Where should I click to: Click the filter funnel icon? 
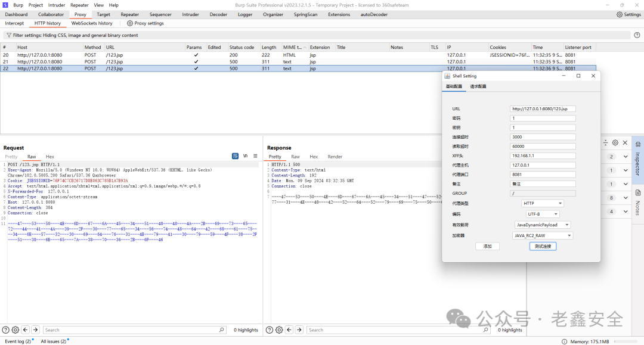[x=8, y=35]
